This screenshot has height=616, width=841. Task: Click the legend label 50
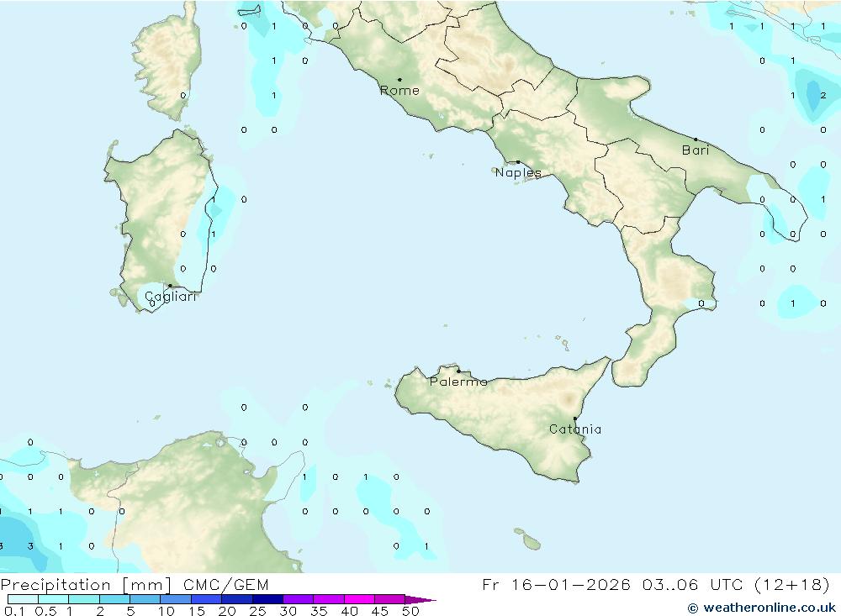coord(411,611)
